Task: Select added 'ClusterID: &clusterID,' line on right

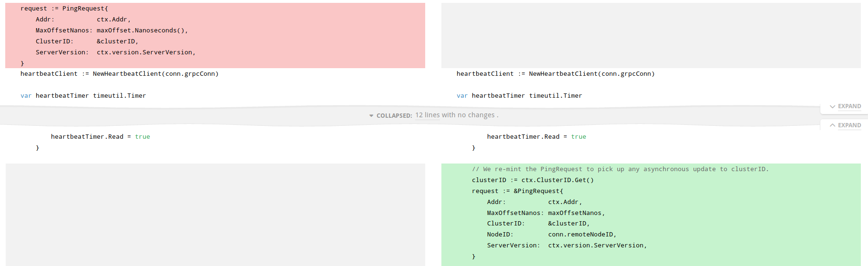Action: click(x=538, y=224)
